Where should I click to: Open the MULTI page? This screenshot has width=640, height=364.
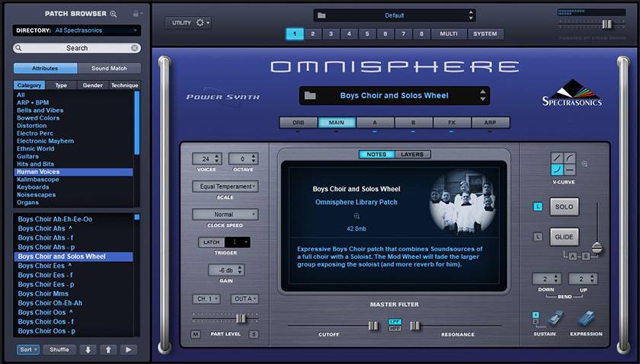pos(449,34)
